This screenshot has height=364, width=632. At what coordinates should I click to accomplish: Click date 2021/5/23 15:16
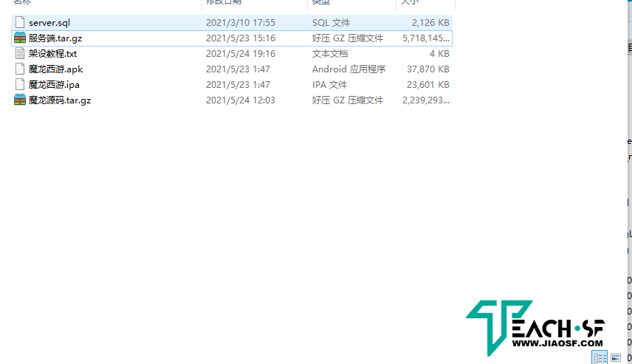[241, 38]
